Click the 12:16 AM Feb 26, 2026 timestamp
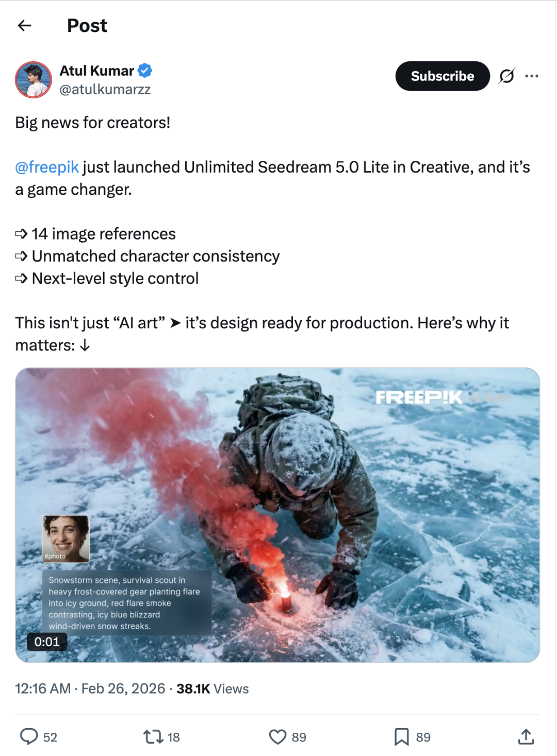Viewport: 557px width, 756px height. click(x=90, y=689)
